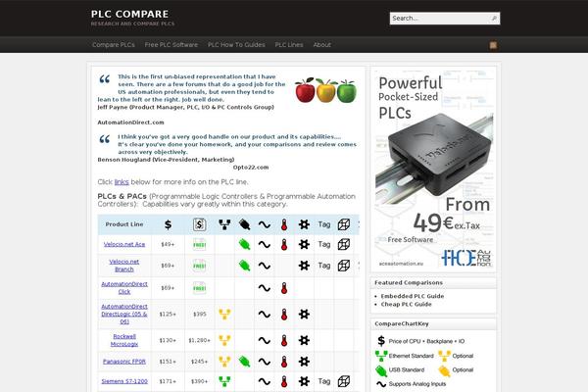Open AutomationDirect DirectLogic (05 & 06) link
Screen dimensions: 588x392
coord(124,314)
